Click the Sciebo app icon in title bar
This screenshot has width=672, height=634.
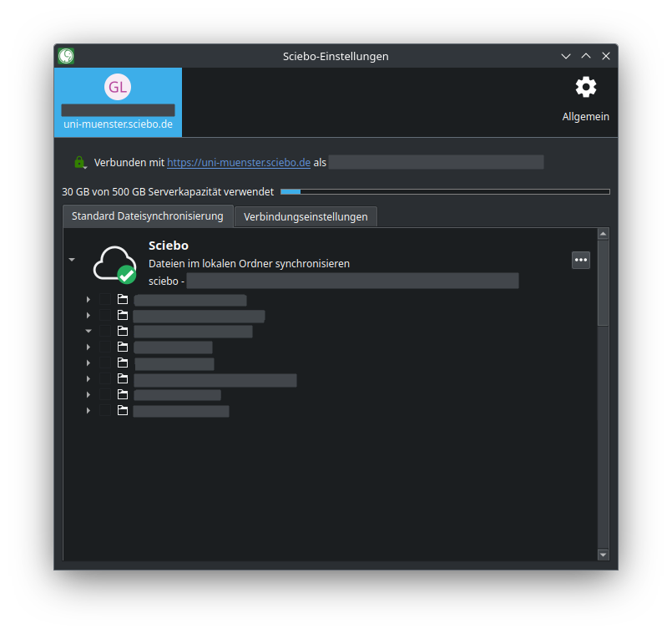[66, 56]
